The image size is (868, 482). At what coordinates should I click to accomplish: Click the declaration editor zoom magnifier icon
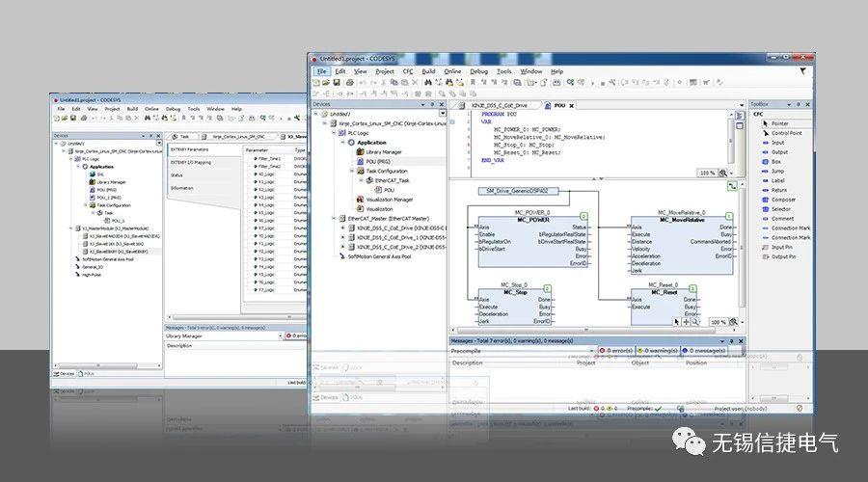(723, 174)
